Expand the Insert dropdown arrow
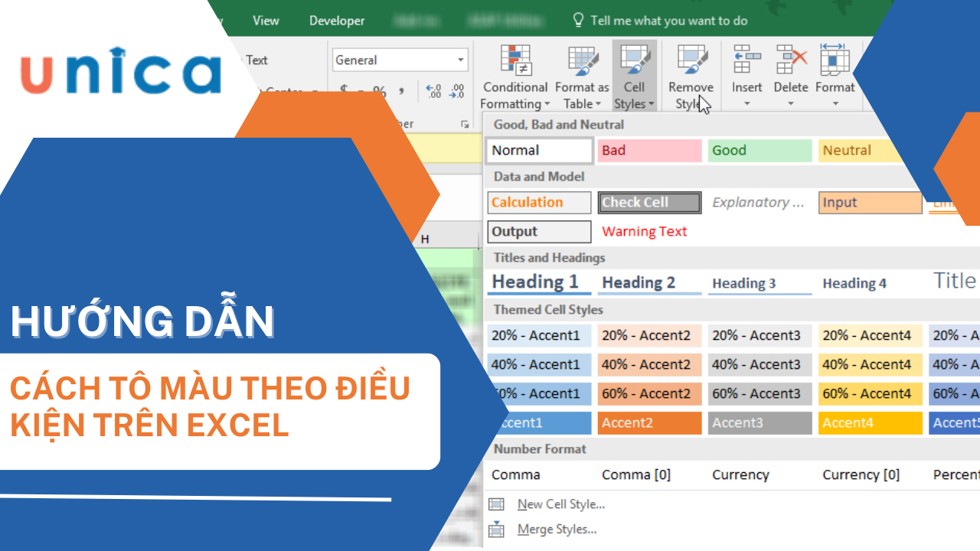Image resolution: width=980 pixels, height=551 pixels. click(746, 104)
